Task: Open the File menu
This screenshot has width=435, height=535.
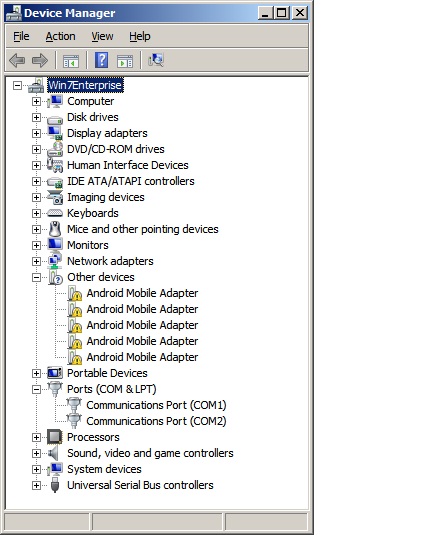Action: [x=21, y=36]
